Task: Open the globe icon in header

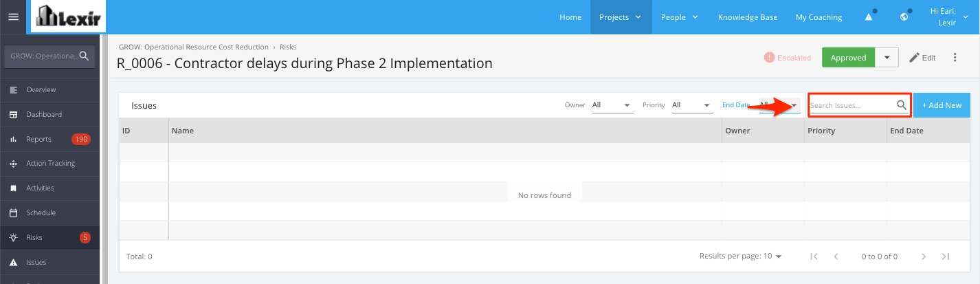Action: [905, 17]
